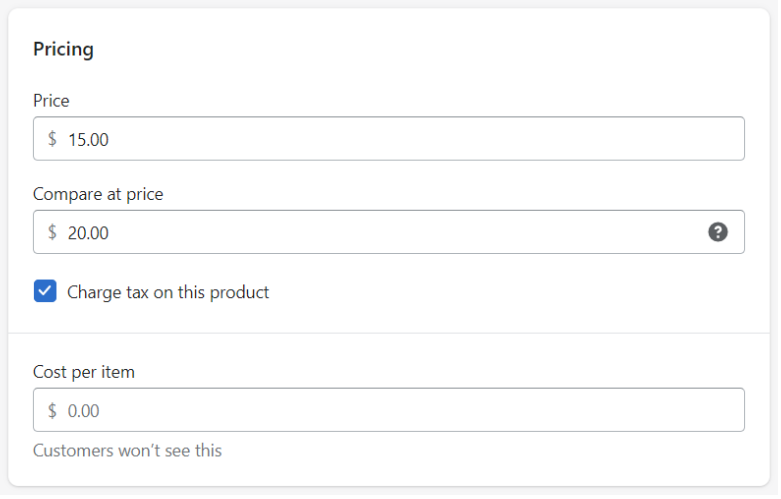Click the dollar sign in Cost per item field
The width and height of the screenshot is (781, 499).
(52, 411)
